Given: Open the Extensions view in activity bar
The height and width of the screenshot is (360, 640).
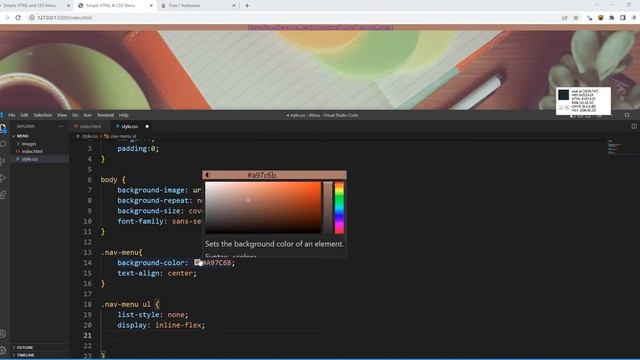Looking at the screenshot, I should point(3,195).
